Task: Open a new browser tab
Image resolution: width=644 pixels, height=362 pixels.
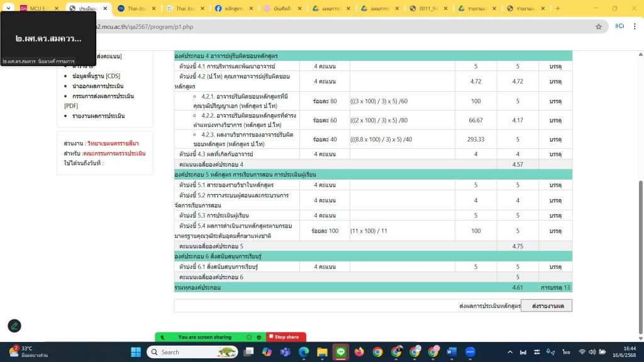Action: 558,8
